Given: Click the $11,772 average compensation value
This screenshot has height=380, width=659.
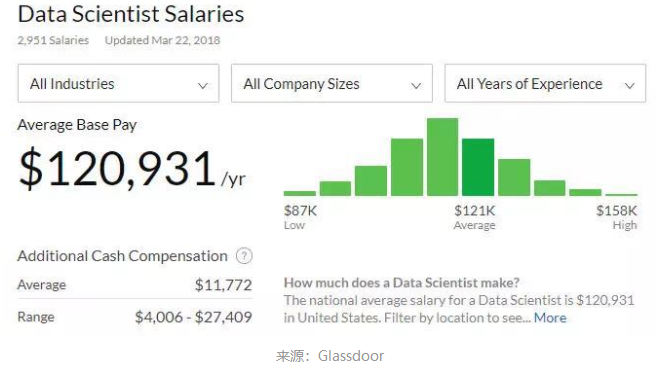Looking at the screenshot, I should point(223,285).
